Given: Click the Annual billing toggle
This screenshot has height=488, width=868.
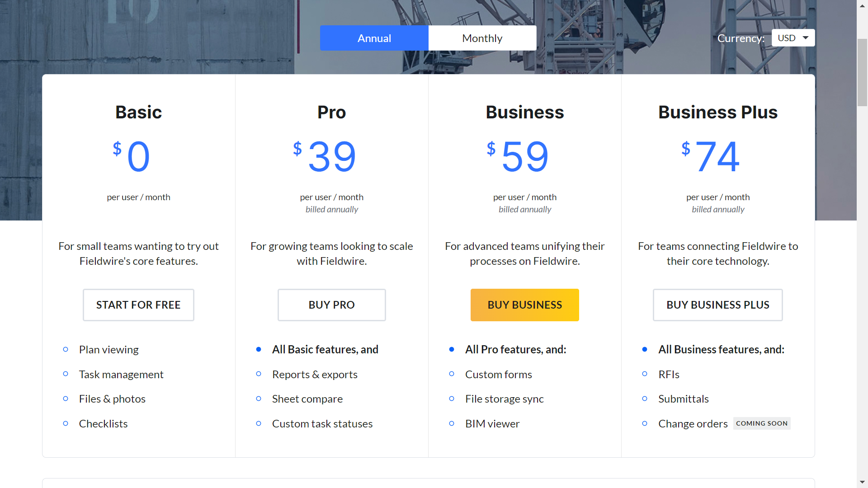Looking at the screenshot, I should 374,38.
